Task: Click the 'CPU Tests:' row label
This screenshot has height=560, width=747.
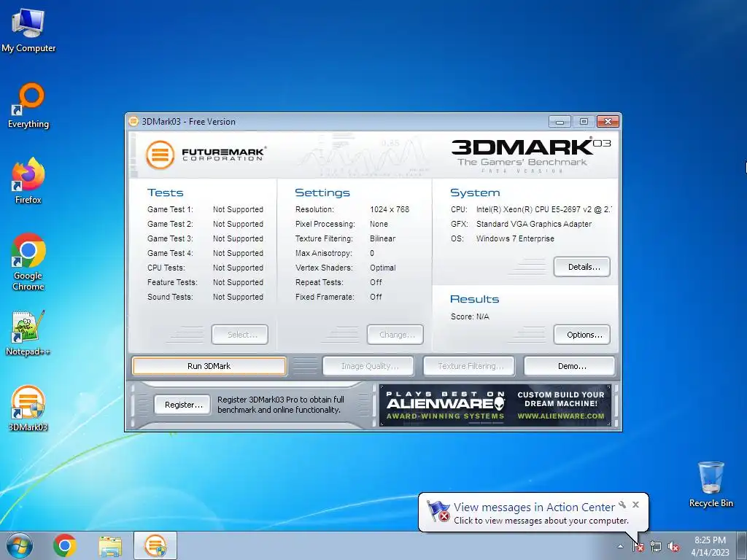Action: coord(166,268)
